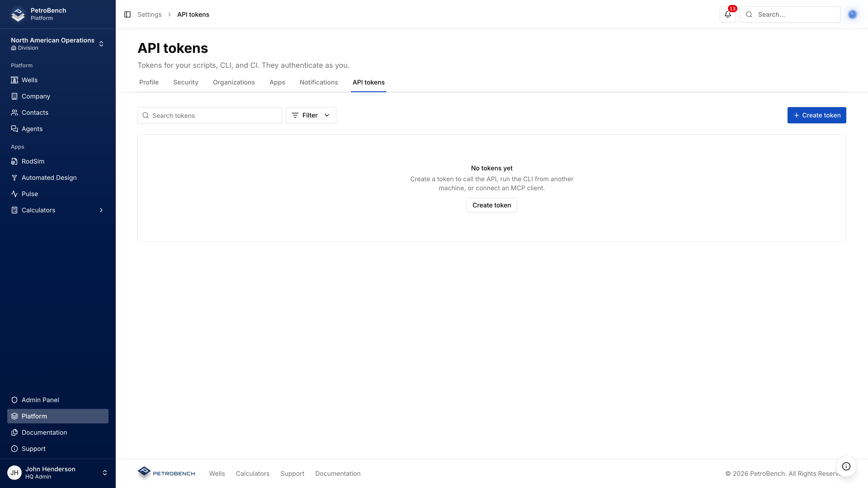Launch the RodSim app
This screenshot has height=488, width=868.
pyautogui.click(x=58, y=161)
